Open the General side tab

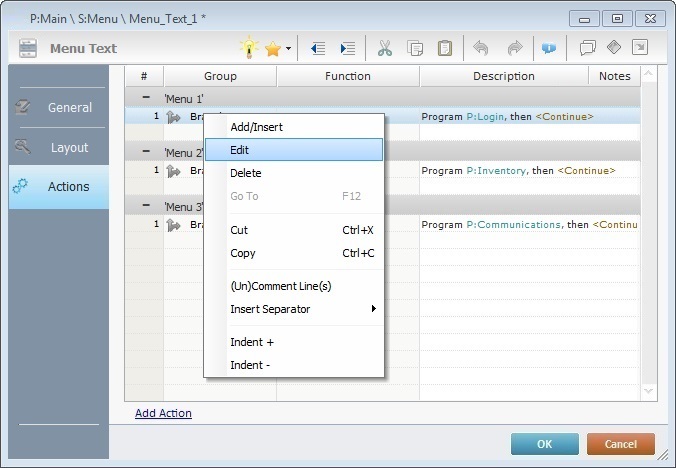click(58, 107)
